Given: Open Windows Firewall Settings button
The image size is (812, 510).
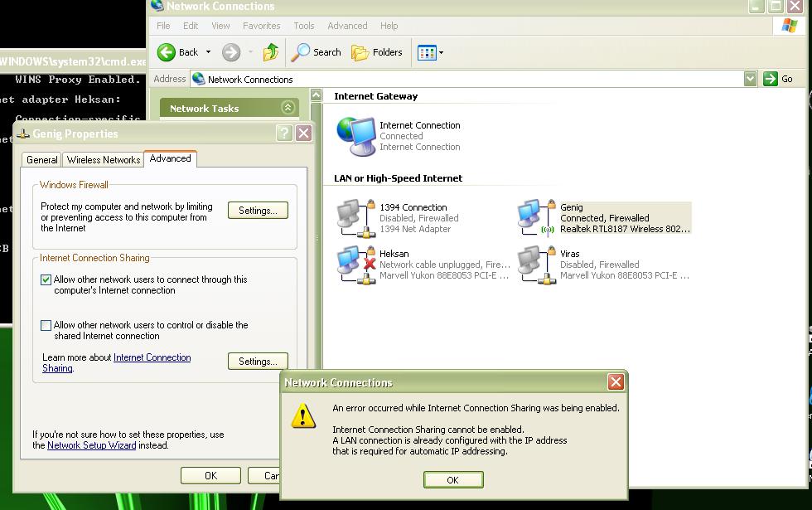Looking at the screenshot, I should coord(258,211).
